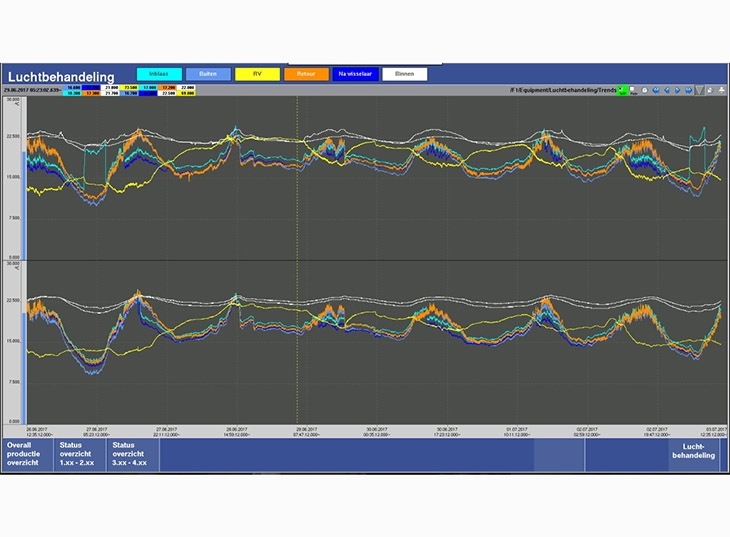The height and width of the screenshot is (537, 730).
Task: Toggle the RV trend line
Action: point(258,74)
